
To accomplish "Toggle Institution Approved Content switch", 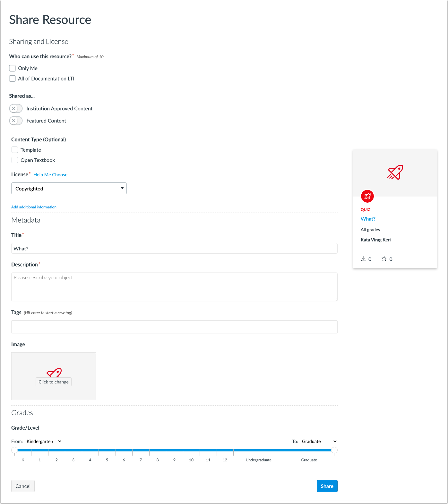I will click(x=16, y=109).
